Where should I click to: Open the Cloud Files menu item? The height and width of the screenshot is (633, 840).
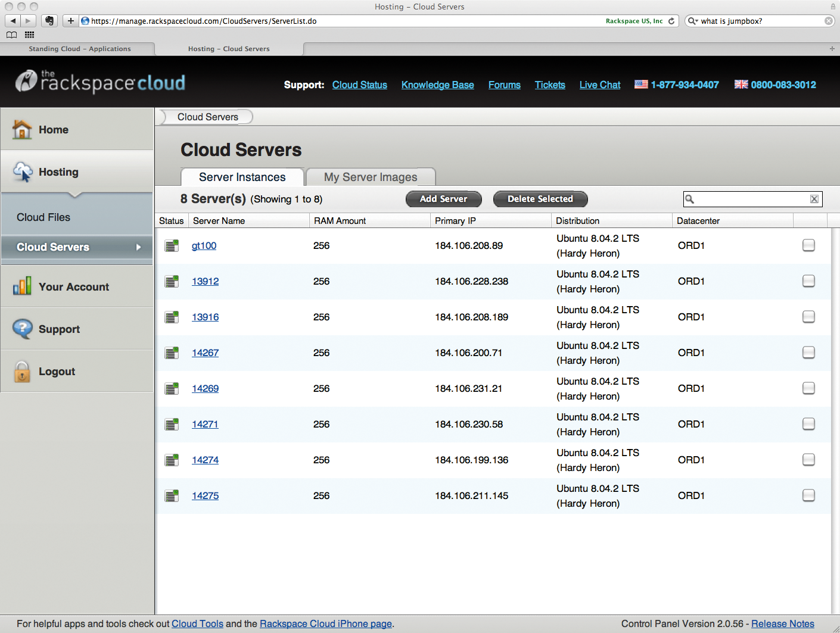click(43, 217)
